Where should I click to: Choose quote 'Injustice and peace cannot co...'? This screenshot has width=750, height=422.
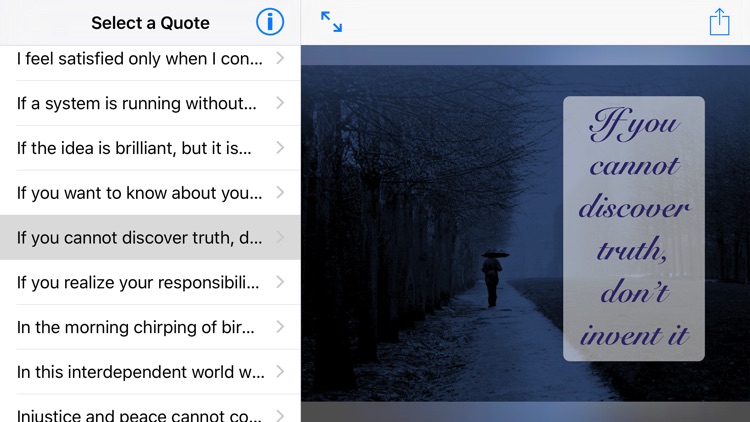pos(150,409)
